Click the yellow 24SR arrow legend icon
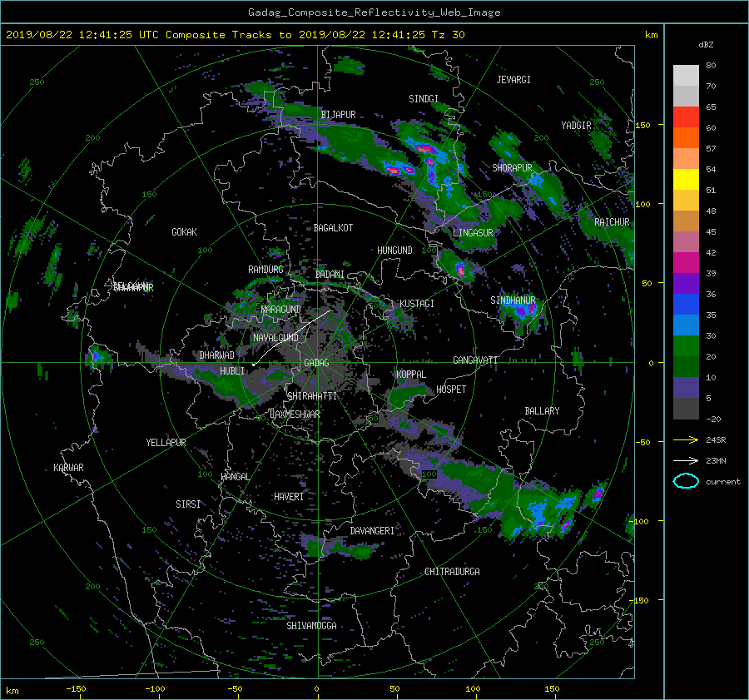749x700 pixels. coord(686,440)
